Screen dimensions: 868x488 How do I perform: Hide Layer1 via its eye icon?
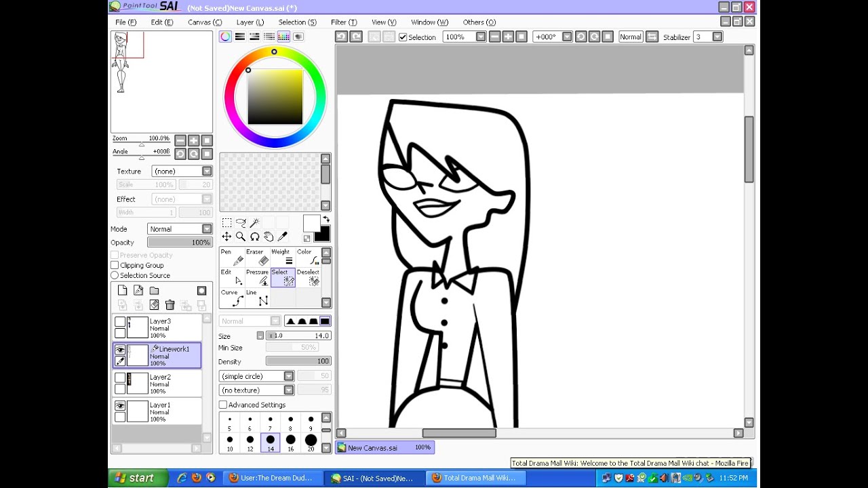[120, 405]
